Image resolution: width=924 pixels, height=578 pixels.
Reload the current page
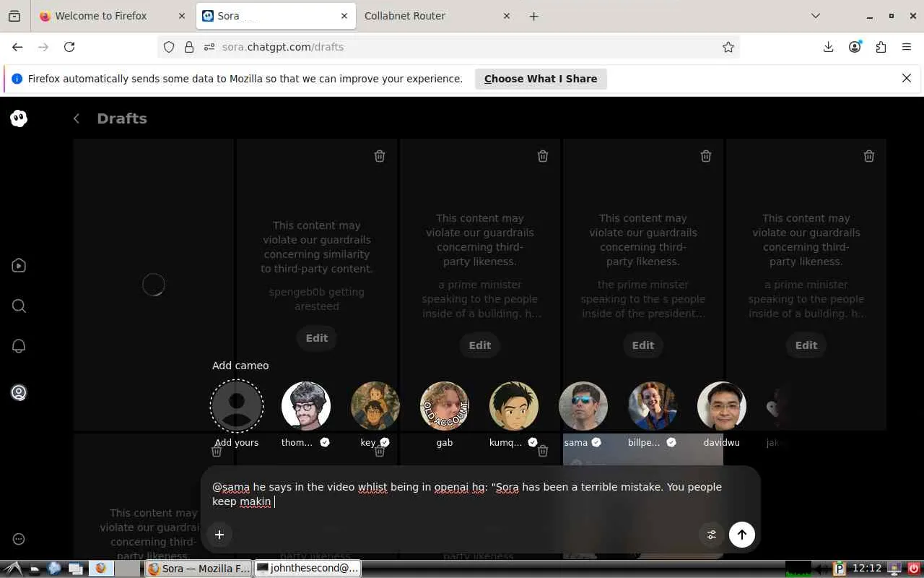click(69, 47)
